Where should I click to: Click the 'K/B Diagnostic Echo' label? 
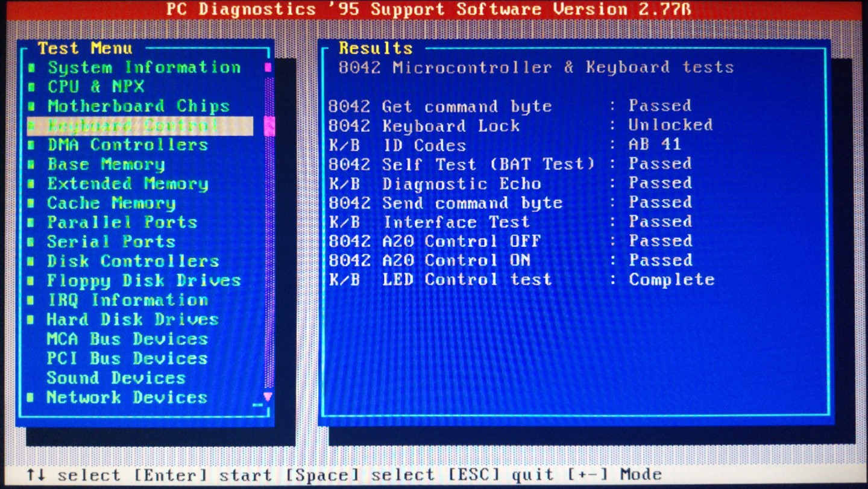(435, 184)
